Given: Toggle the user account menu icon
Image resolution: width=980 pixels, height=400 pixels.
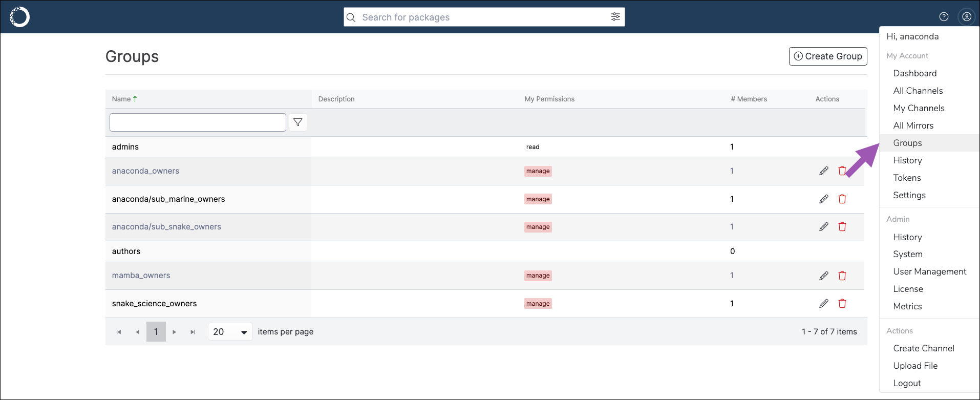Looking at the screenshot, I should coord(967,17).
